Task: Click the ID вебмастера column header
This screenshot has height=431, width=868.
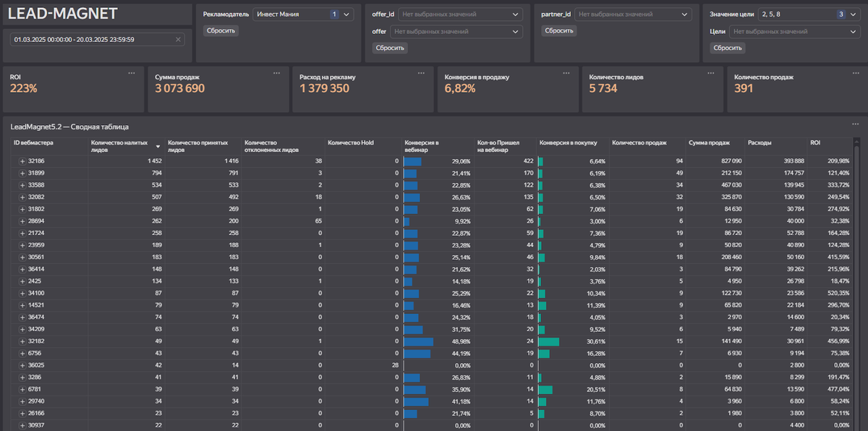Action: pos(34,142)
